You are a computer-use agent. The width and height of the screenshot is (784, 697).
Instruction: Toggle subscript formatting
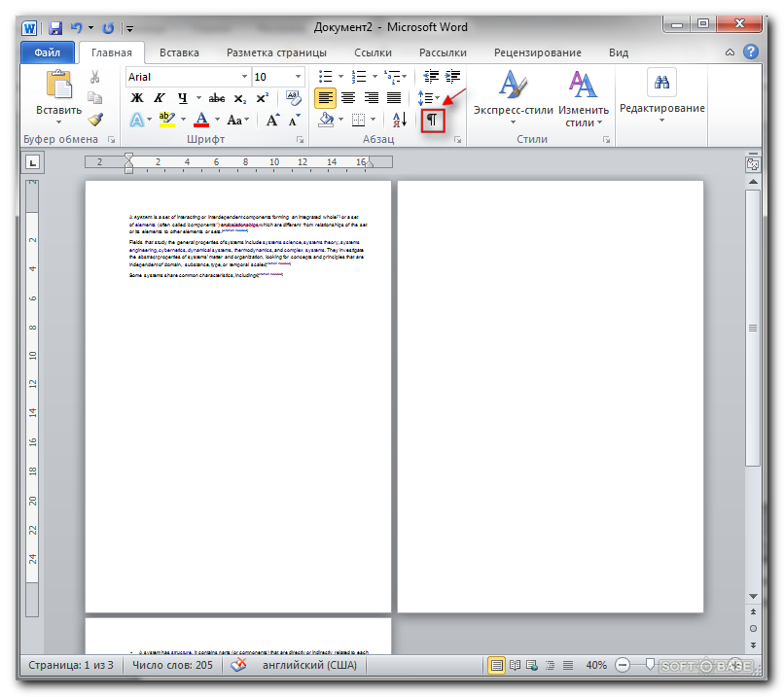(x=239, y=98)
